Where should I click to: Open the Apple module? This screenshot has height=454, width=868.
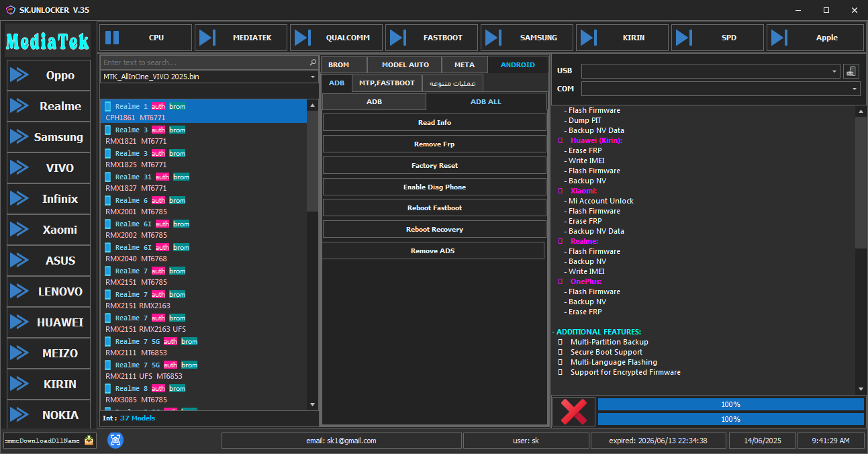point(815,38)
